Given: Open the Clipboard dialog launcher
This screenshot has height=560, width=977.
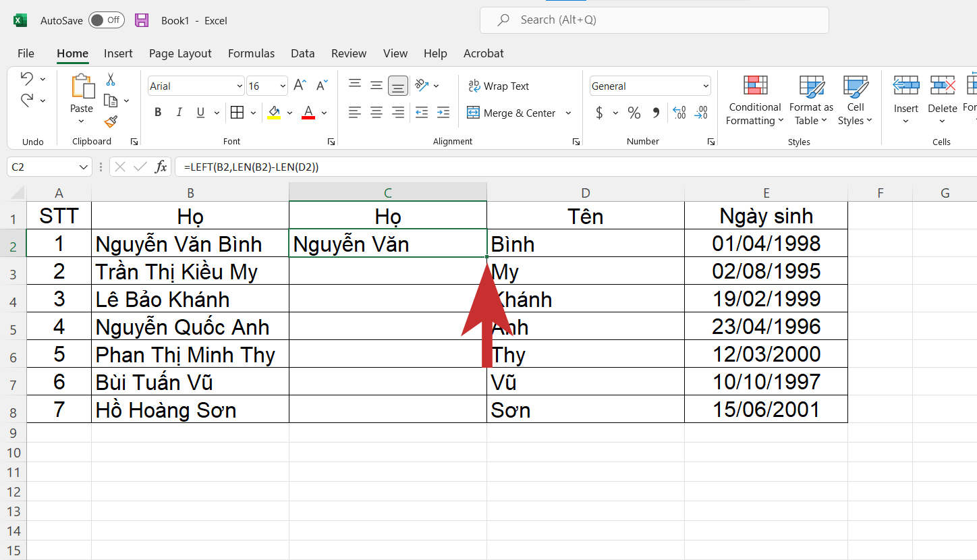Looking at the screenshot, I should click(134, 142).
